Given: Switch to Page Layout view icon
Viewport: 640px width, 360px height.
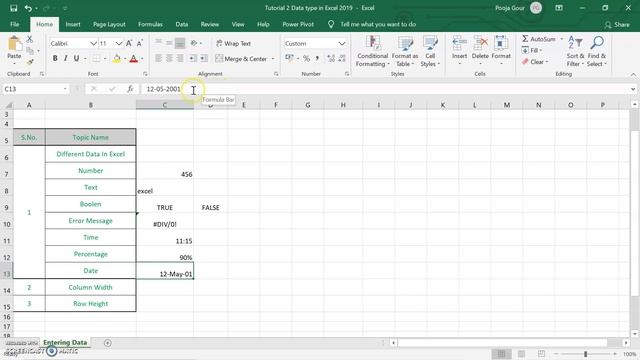Looking at the screenshot, I should click(x=521, y=354).
